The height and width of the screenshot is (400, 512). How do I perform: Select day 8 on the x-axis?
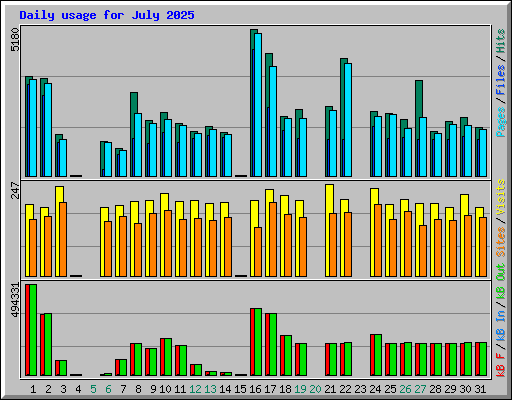138,389
